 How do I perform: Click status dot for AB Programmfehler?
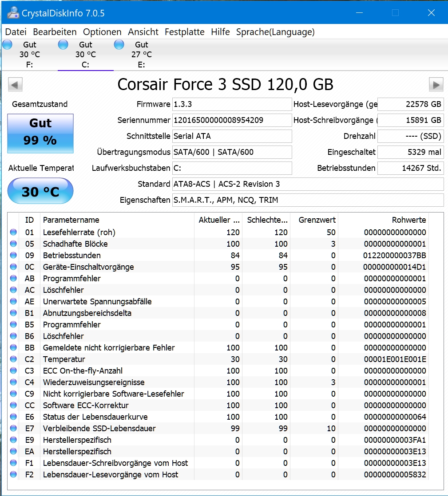pyautogui.click(x=13, y=278)
